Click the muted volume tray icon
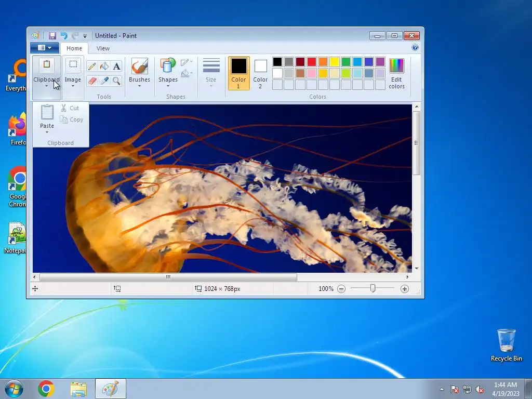 point(480,390)
